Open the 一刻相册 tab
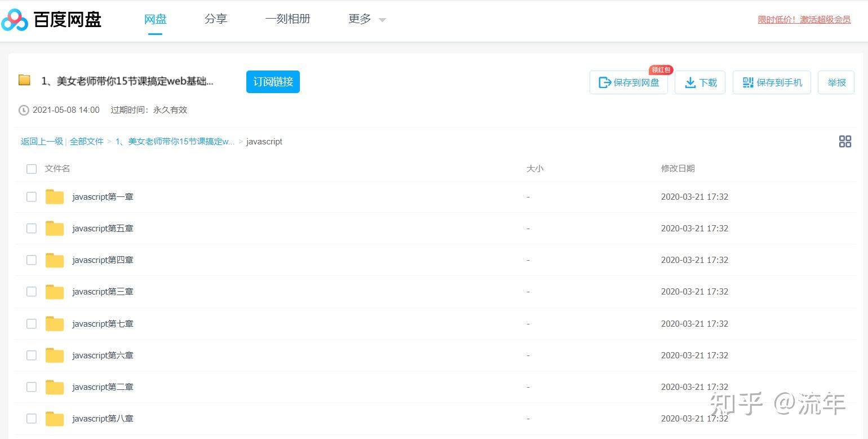 (x=288, y=19)
